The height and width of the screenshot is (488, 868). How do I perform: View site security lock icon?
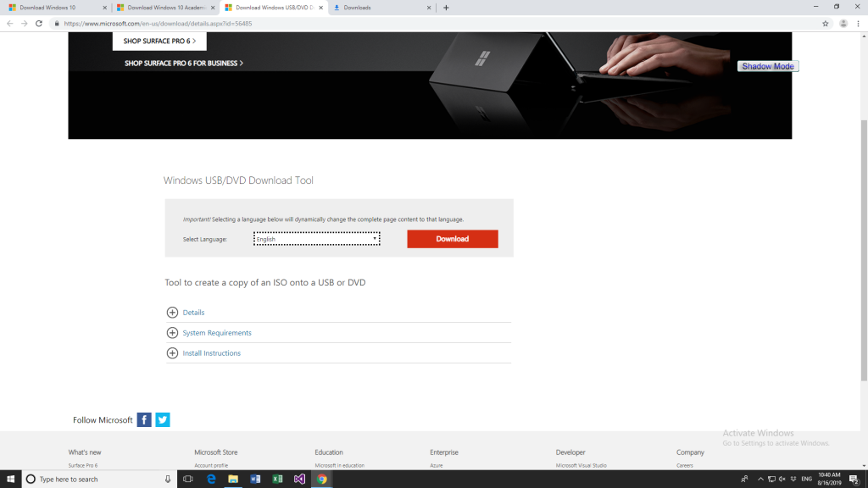point(57,23)
